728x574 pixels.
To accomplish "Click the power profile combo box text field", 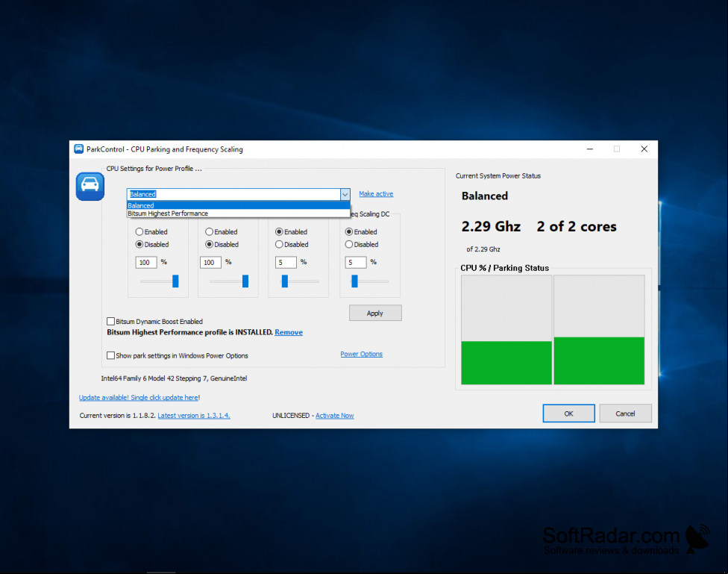I will coord(234,194).
